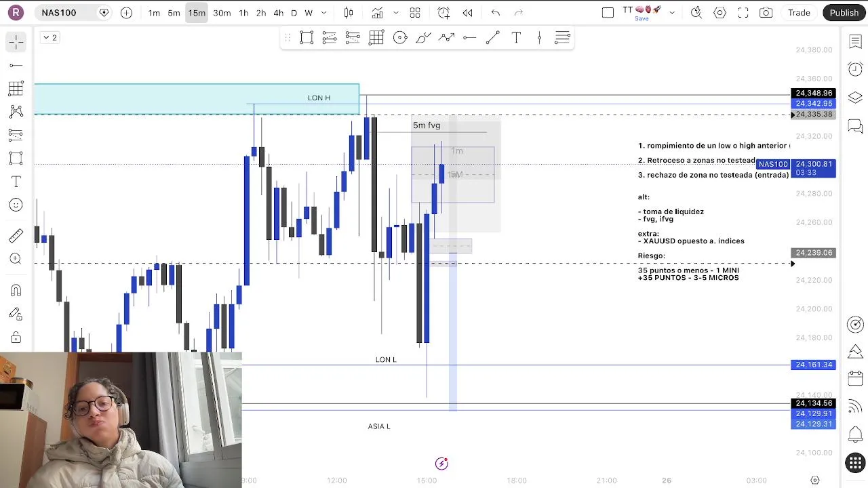The height and width of the screenshot is (488, 868).
Task: Select the trend line tool in left sidebar
Action: click(16, 66)
